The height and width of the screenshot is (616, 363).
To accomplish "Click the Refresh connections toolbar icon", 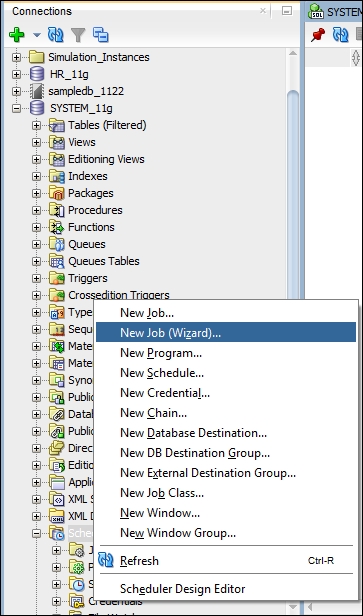I will pos(55,35).
